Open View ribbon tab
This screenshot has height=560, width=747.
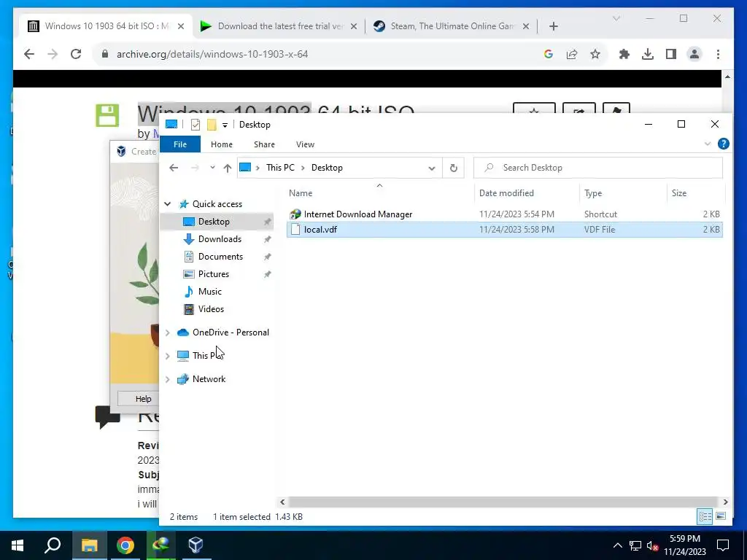[305, 144]
